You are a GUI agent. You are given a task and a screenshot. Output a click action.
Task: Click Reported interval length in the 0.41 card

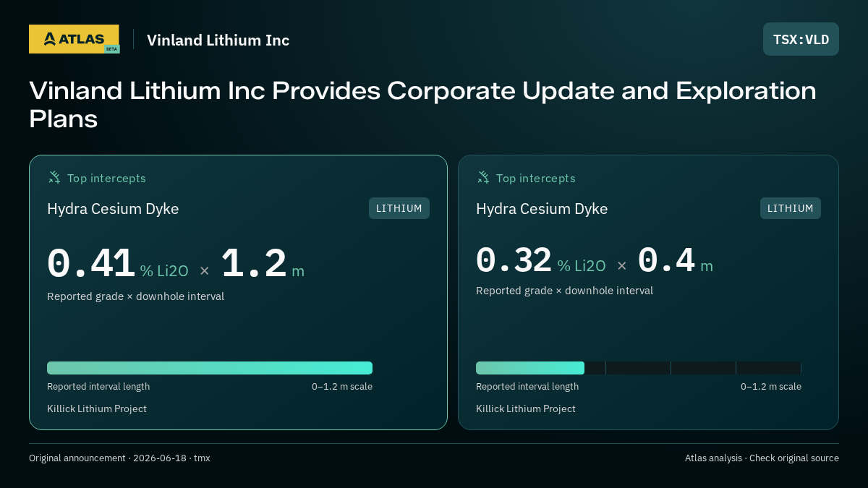coord(98,387)
